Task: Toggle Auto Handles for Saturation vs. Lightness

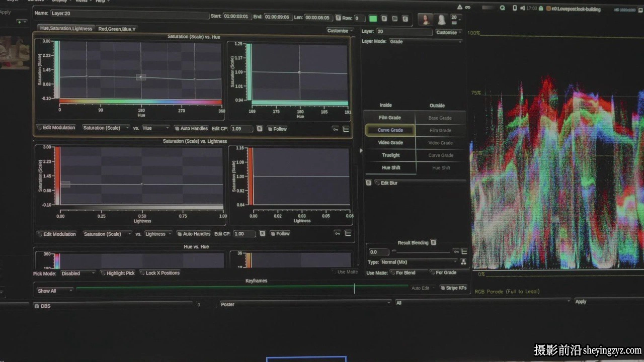Action: [194, 234]
